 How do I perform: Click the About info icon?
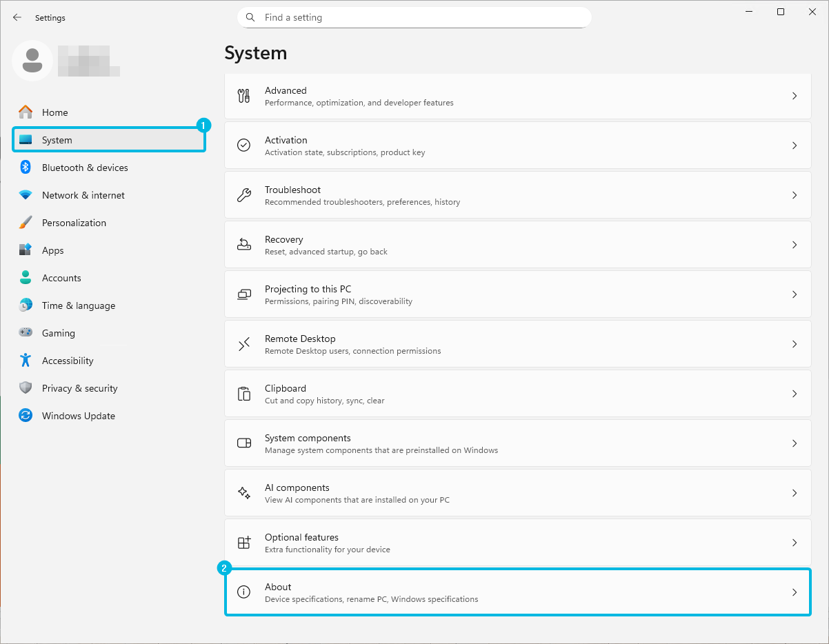[243, 592]
